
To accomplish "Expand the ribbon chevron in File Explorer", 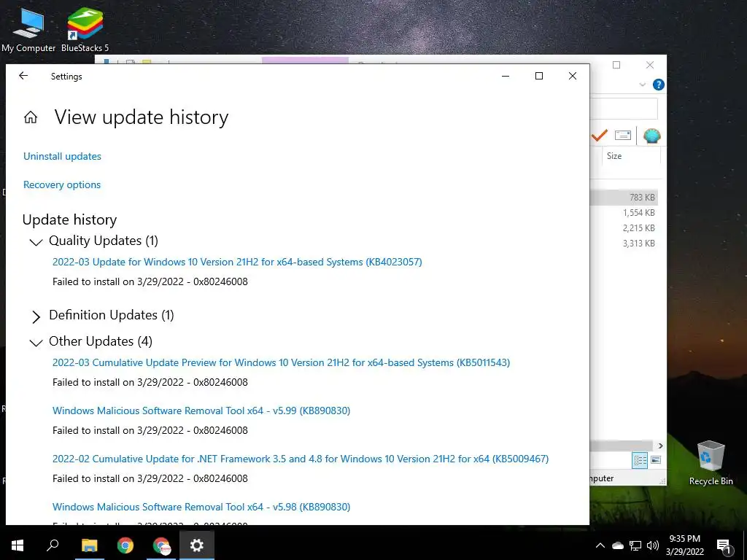I will click(x=642, y=85).
